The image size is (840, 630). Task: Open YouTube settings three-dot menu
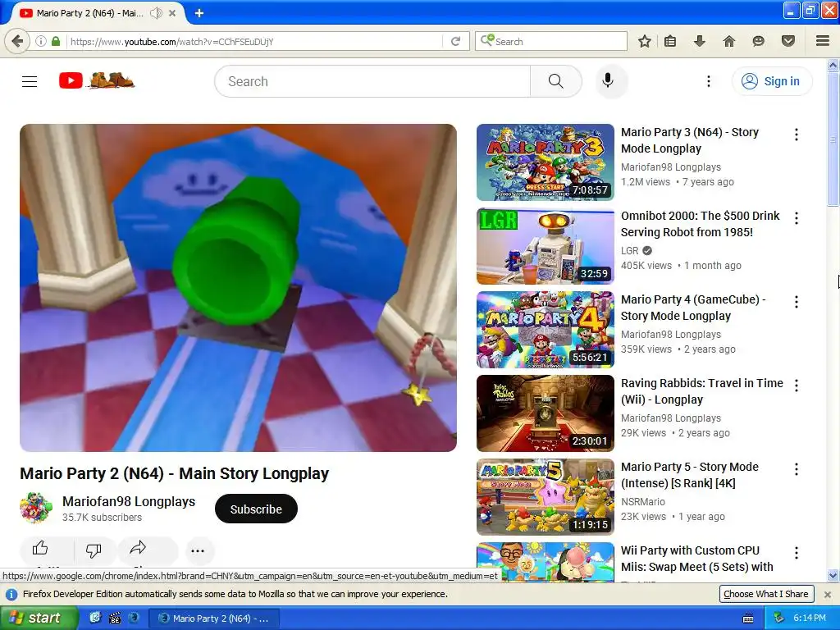click(x=708, y=81)
